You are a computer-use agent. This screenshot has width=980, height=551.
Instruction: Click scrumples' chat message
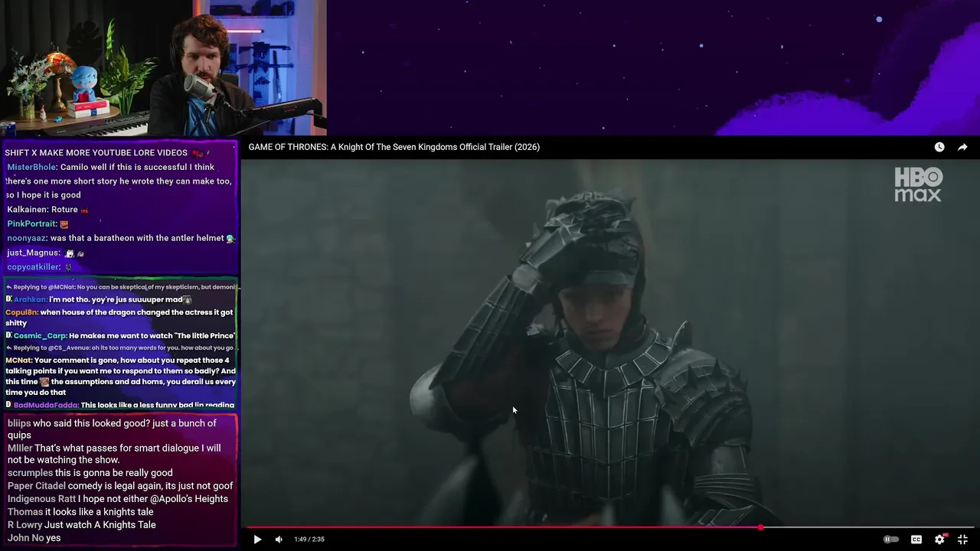point(90,473)
